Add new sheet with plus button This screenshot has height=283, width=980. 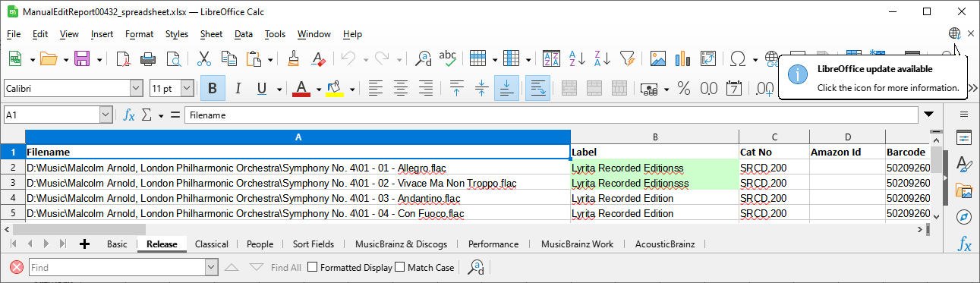point(84,244)
